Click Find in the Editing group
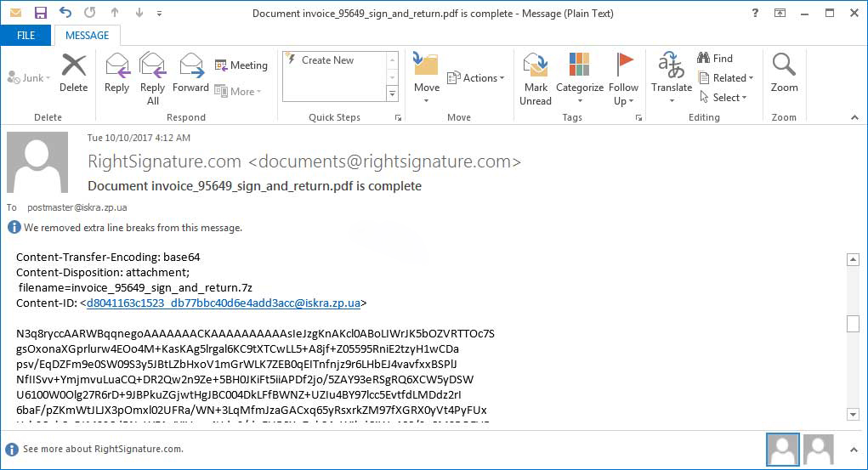This screenshot has width=868, height=470. click(715, 58)
